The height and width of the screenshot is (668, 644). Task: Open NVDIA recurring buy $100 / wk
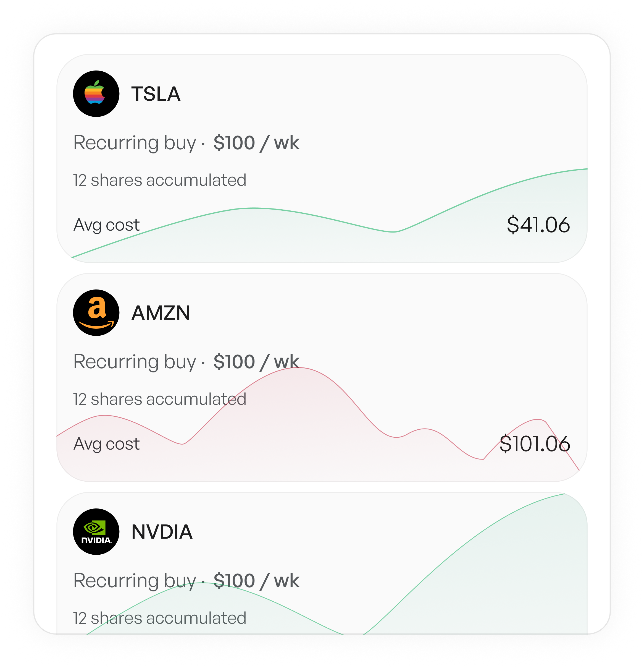(x=186, y=580)
